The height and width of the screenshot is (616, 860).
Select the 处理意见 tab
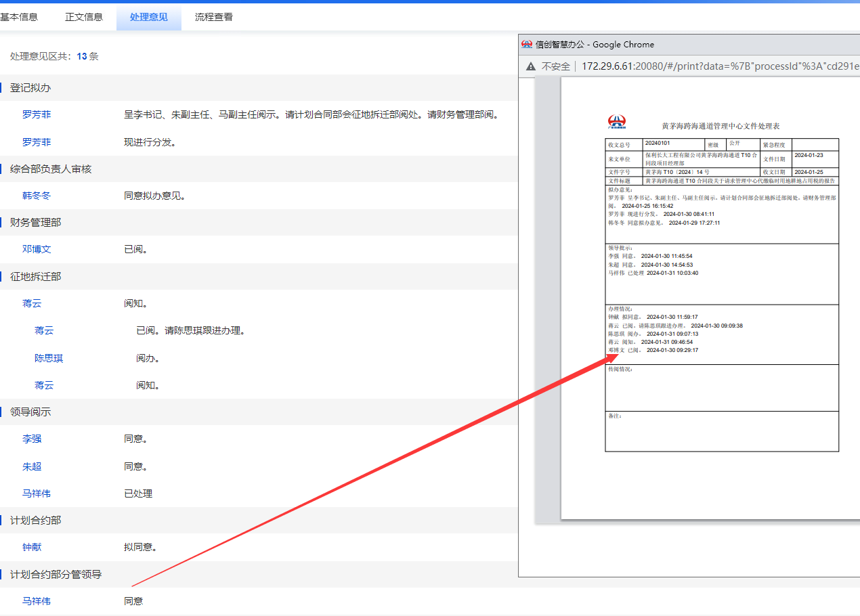click(x=149, y=17)
